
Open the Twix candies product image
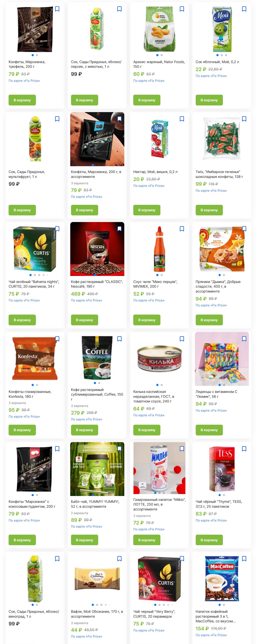tap(222, 139)
